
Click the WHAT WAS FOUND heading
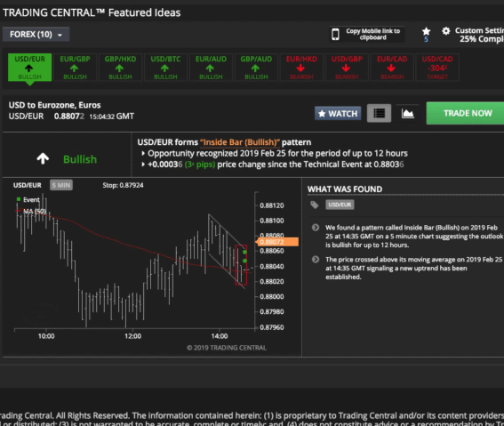tap(345, 189)
